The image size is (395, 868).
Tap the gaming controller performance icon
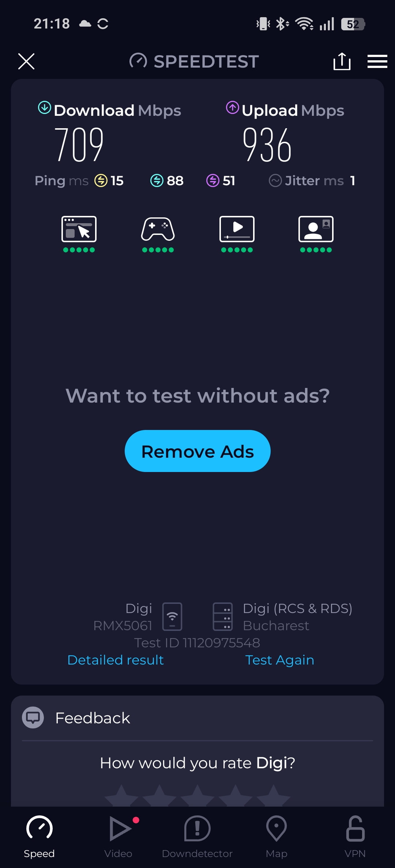point(158,229)
